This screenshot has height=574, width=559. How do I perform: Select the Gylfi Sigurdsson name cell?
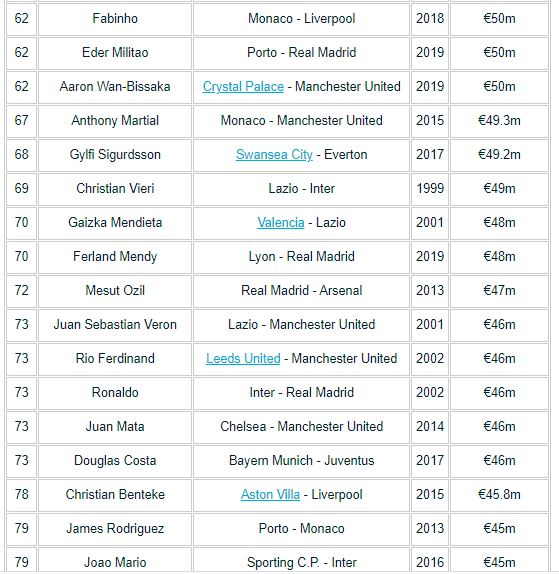tap(115, 154)
